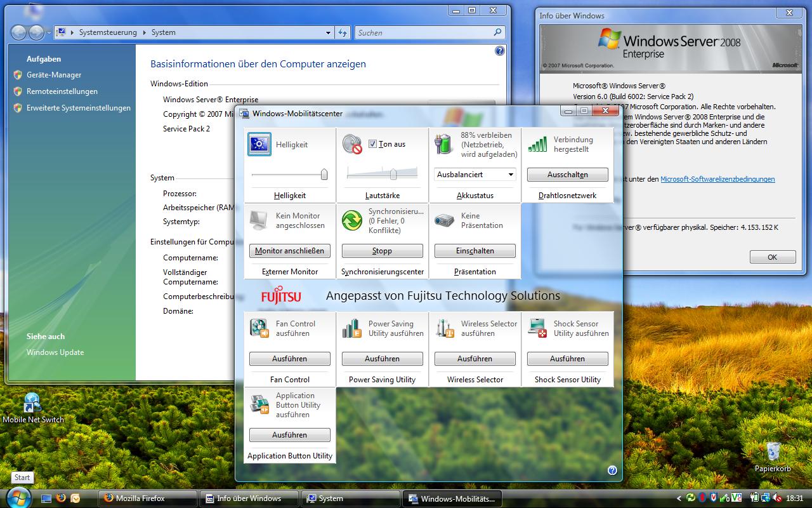Click the green sync tray icon
Image resolution: width=812 pixels, height=508 pixels.
coord(690,498)
